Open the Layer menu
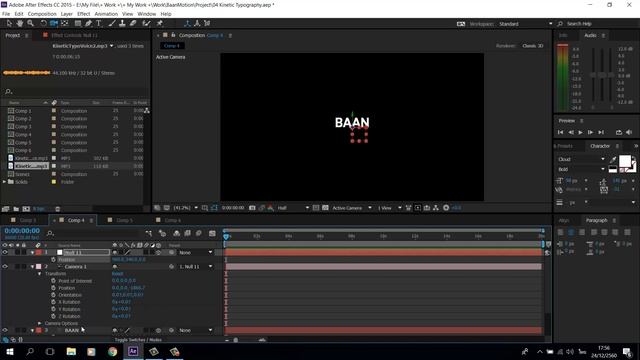This screenshot has height=360, width=640. [67, 14]
